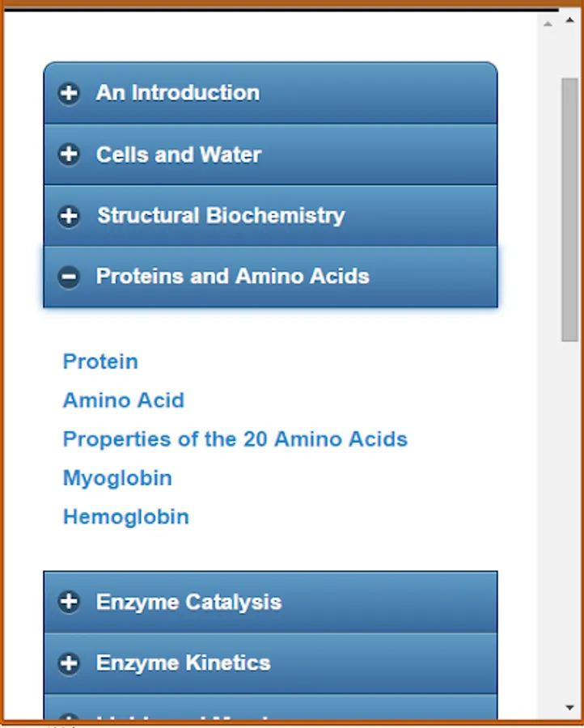Click the vertical scrollbar thumb
The height and width of the screenshot is (728, 584).
pos(569,210)
